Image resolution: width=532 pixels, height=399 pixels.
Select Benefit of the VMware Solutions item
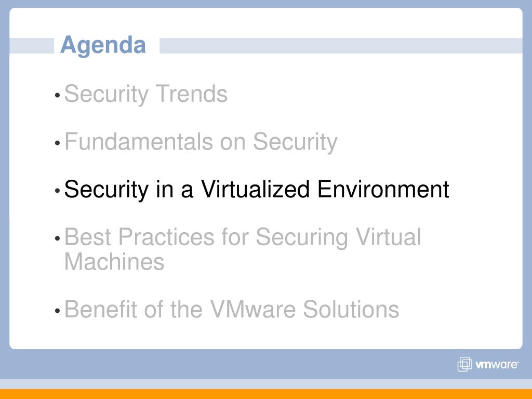(232, 309)
